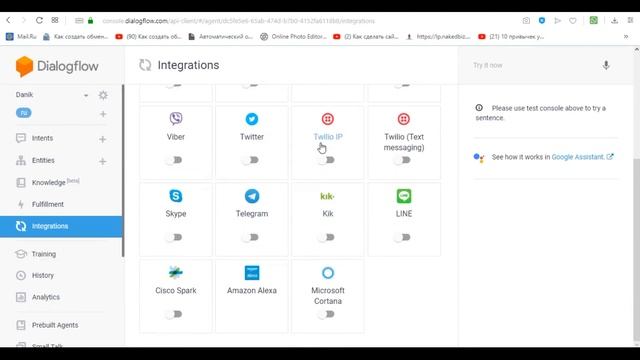Click the Twilio Text messaging icon

point(404,119)
